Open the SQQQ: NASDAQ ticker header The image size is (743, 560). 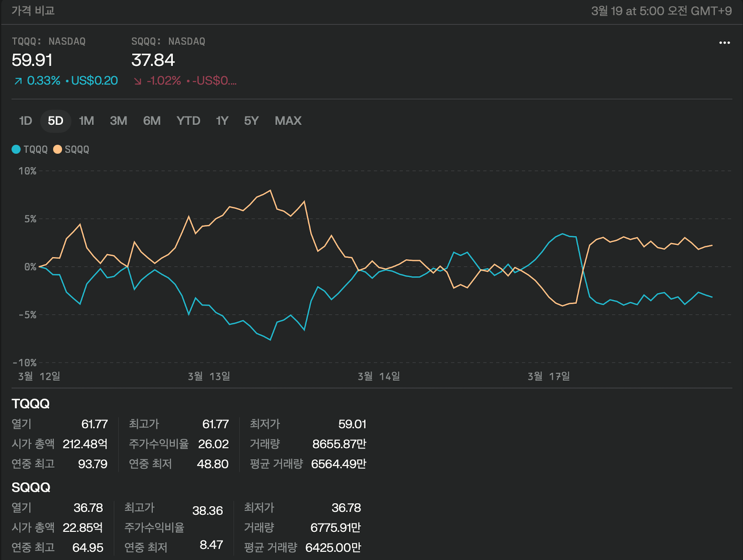168,41
